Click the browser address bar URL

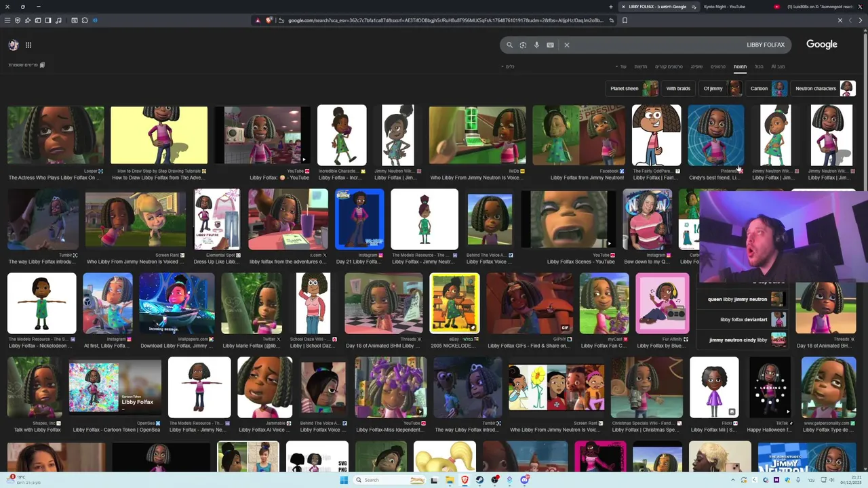446,20
